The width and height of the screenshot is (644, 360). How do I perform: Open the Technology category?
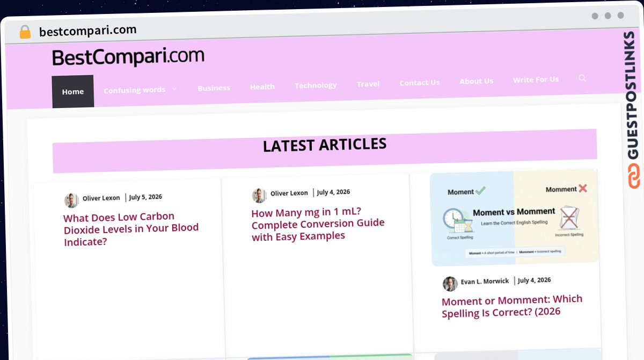316,85
